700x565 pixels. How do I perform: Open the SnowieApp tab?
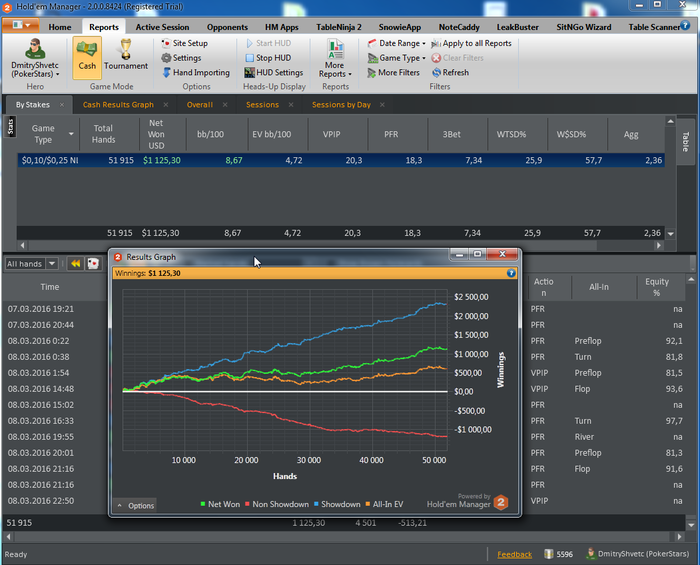(400, 27)
